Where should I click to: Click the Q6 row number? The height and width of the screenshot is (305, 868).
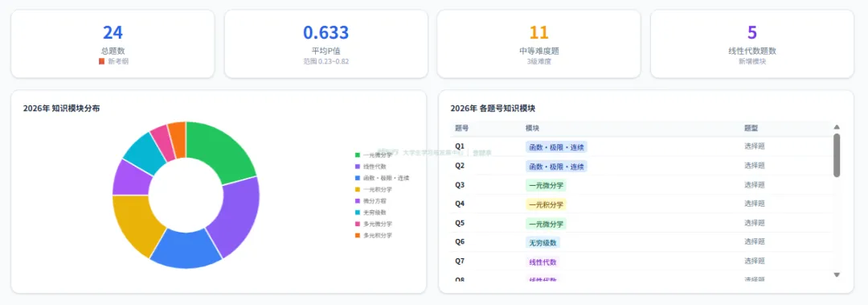coord(460,241)
